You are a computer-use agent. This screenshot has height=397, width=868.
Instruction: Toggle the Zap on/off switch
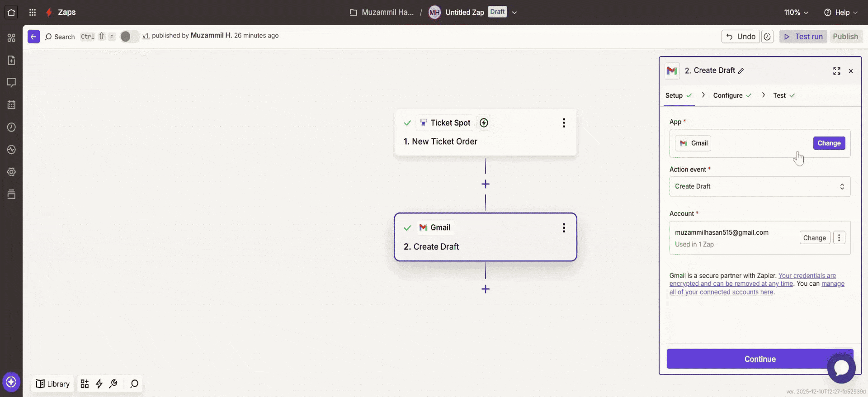pyautogui.click(x=129, y=36)
